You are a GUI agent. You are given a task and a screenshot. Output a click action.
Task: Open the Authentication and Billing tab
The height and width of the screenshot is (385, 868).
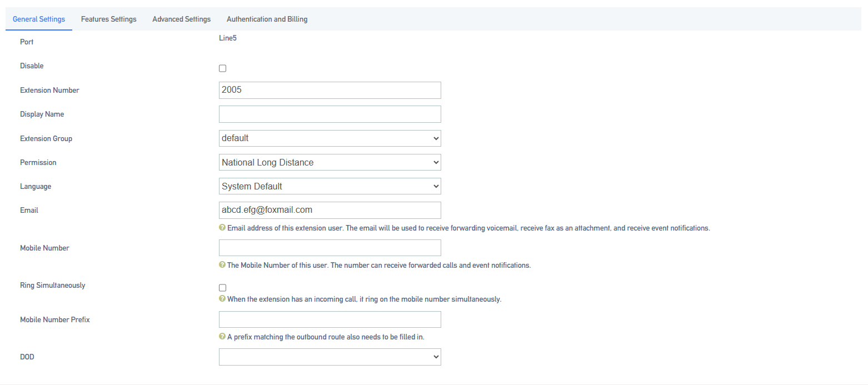click(x=267, y=19)
